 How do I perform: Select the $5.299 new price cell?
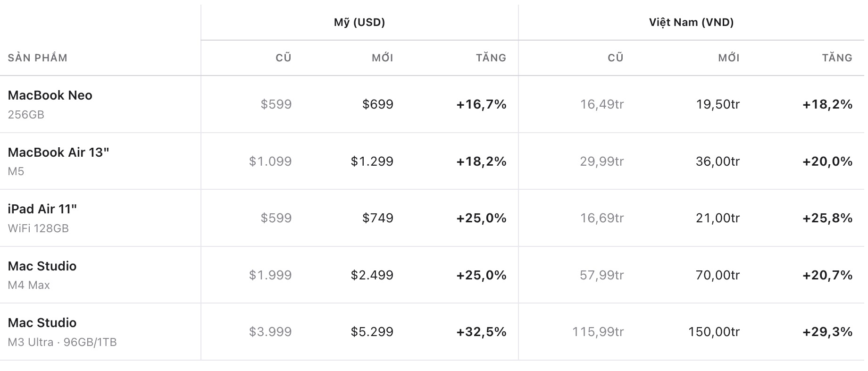point(372,332)
